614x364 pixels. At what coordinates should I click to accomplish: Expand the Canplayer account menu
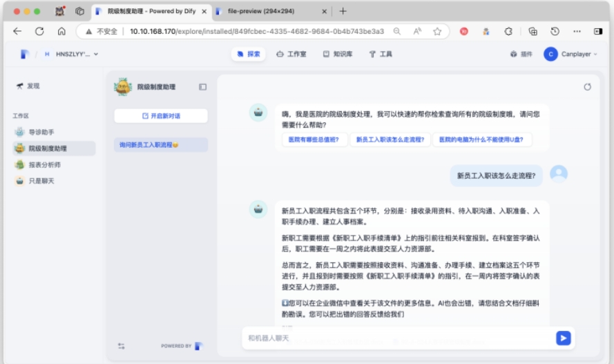[570, 54]
